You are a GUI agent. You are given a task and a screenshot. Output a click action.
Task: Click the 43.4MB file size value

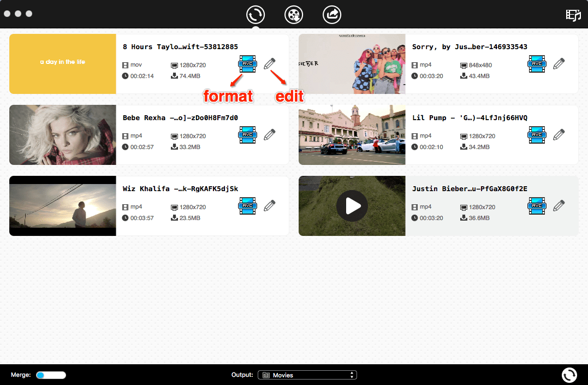coord(479,76)
